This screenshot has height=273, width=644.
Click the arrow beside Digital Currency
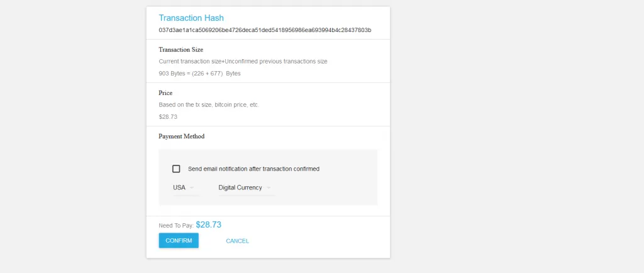pos(269,187)
